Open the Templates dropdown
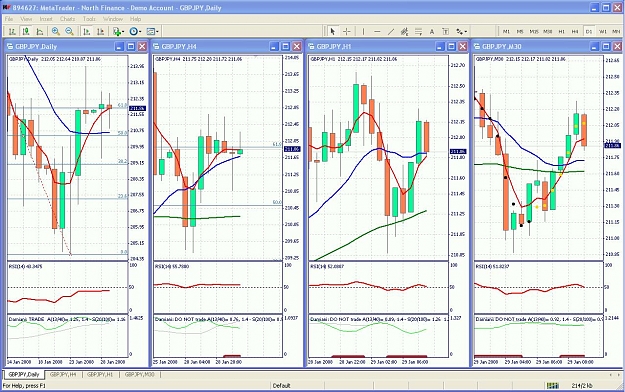 coord(152,31)
